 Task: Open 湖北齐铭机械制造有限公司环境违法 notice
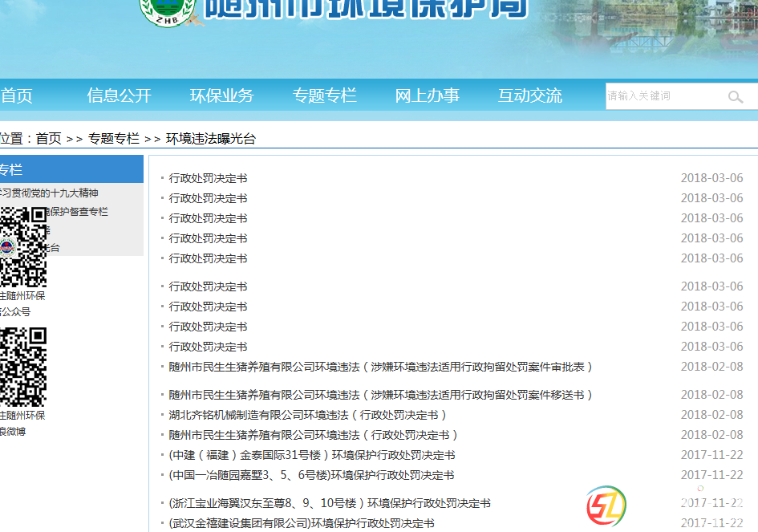(308, 415)
